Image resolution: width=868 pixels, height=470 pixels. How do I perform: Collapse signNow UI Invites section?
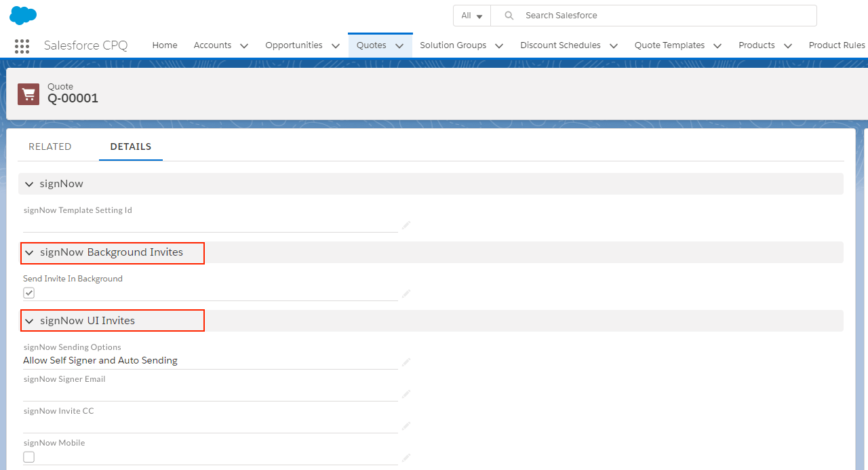tap(29, 321)
